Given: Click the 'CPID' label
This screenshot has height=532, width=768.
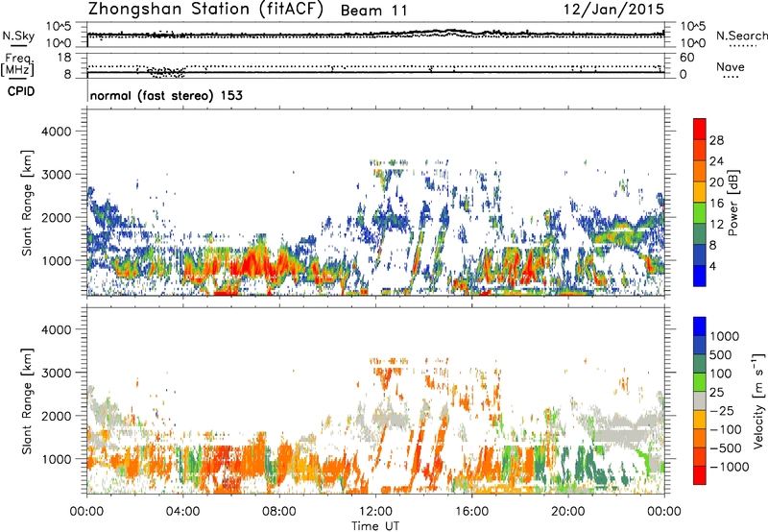Looking at the screenshot, I should click(x=21, y=91).
